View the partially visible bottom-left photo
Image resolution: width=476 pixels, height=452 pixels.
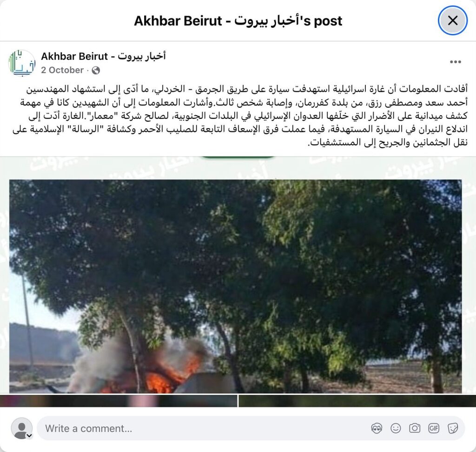pos(119,401)
